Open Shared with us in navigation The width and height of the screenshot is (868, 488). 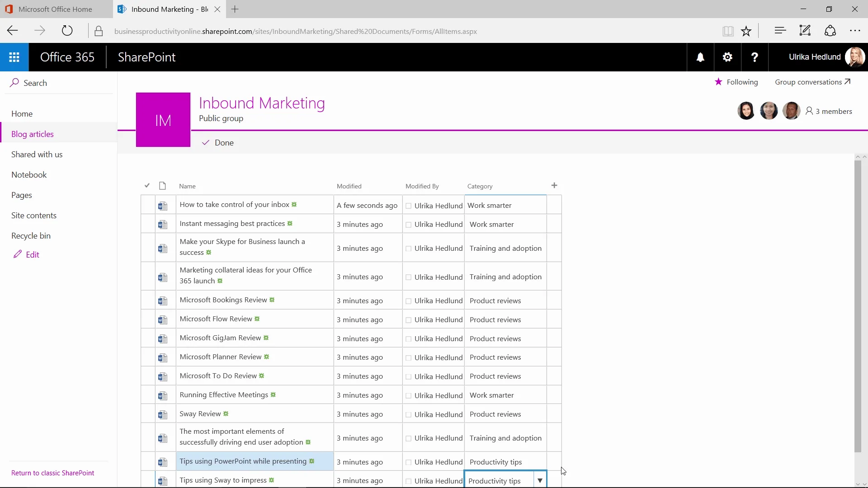pos(37,154)
